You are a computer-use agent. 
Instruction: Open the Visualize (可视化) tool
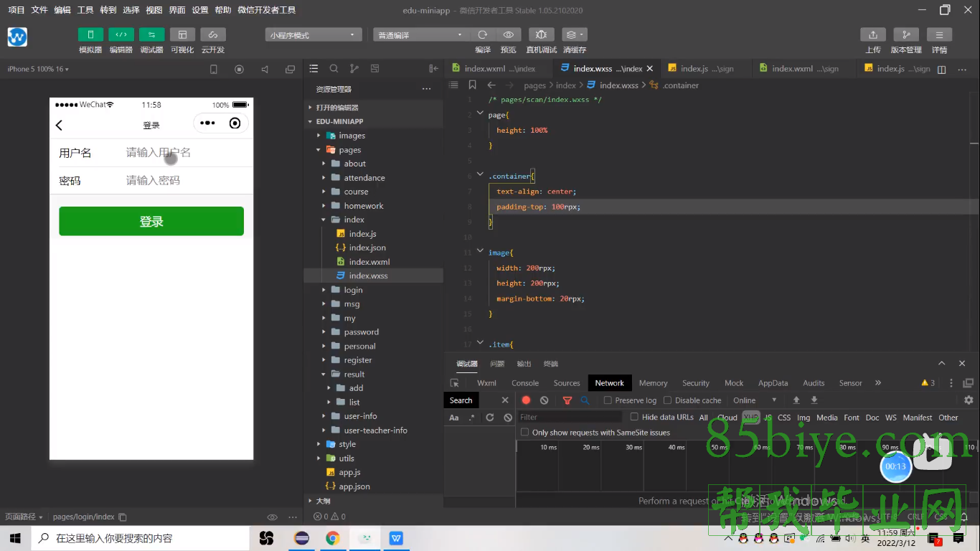pos(182,34)
